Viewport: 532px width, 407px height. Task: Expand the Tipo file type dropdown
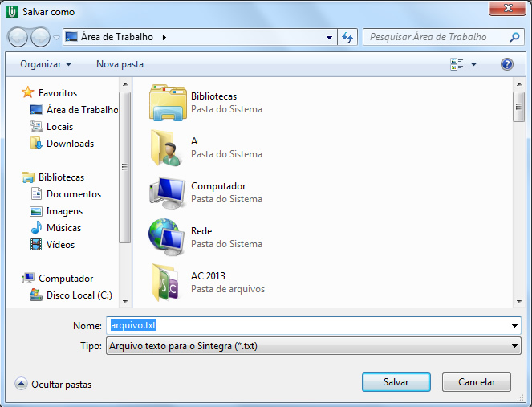tap(514, 346)
